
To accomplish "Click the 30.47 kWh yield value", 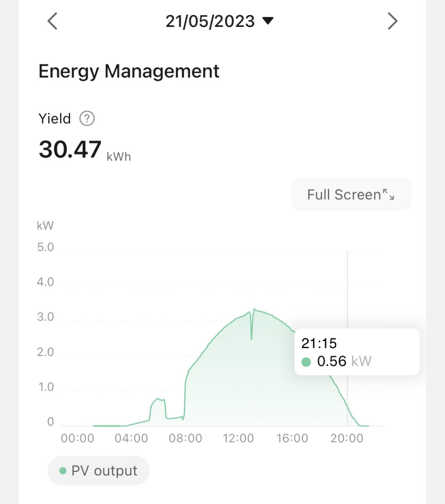I will (71, 150).
